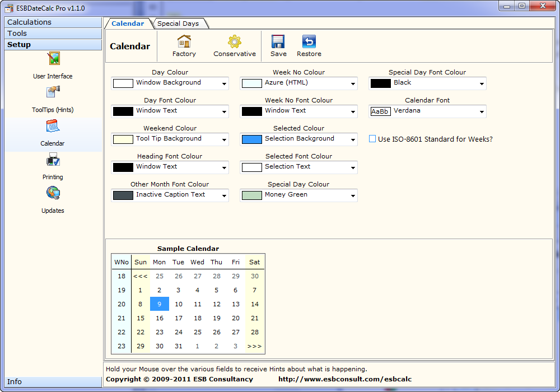
Task: Select the Calendar tab
Action: [128, 24]
